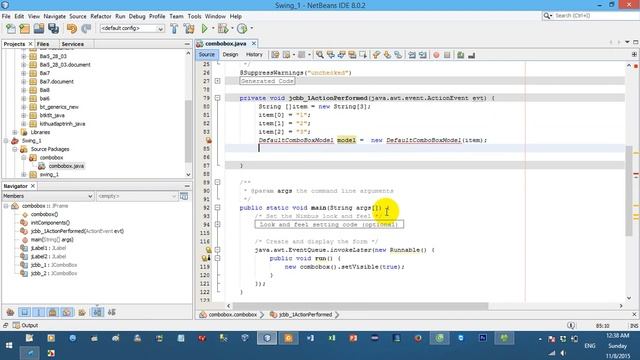The height and width of the screenshot is (360, 640).
Task: Click the Windows Start button
Action: [x=9, y=345]
